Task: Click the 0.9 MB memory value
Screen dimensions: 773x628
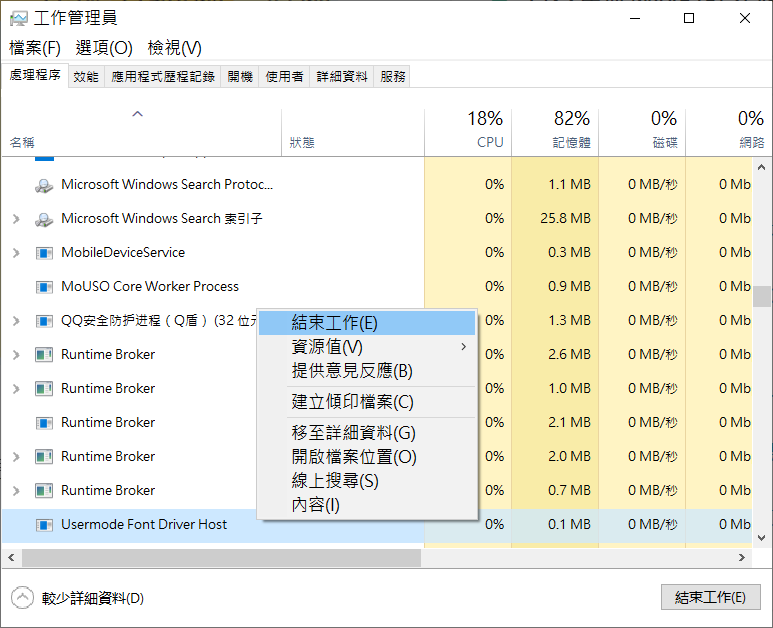Action: [569, 286]
